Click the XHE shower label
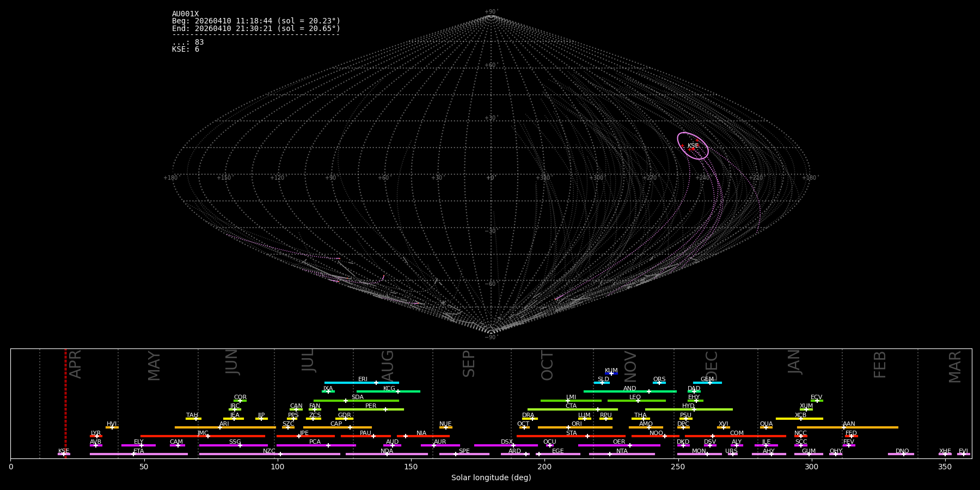Screen dimensions: 980x490 945,451
